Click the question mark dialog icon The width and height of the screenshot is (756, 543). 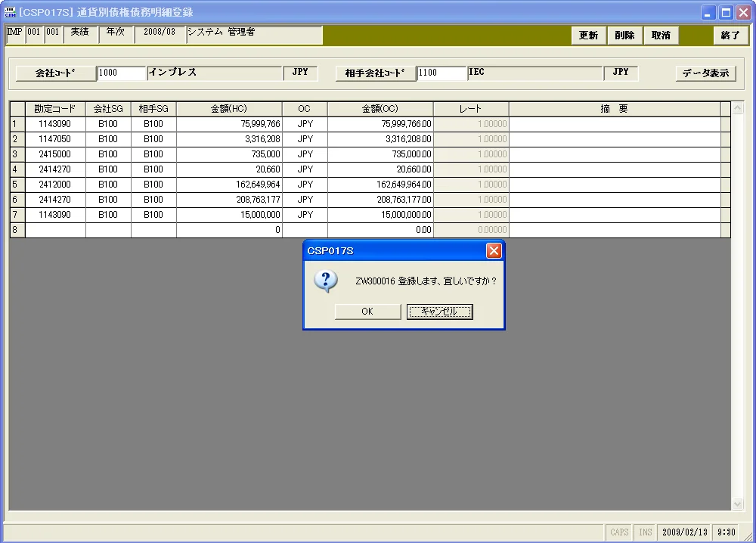(x=325, y=281)
